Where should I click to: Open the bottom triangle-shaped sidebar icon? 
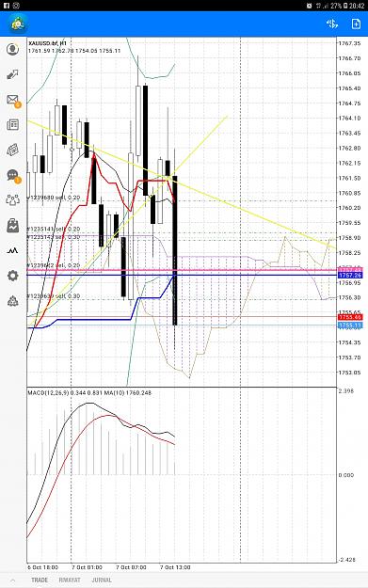tap(13, 301)
